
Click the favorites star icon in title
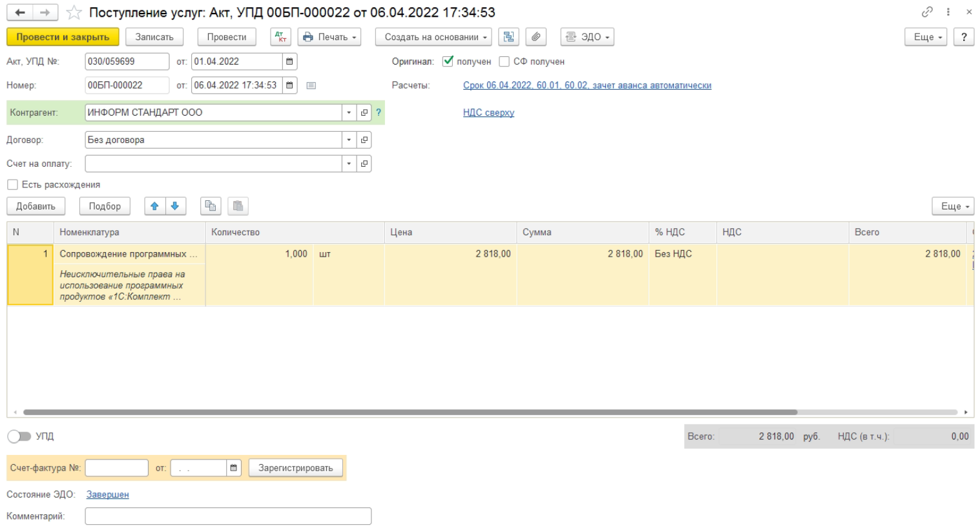[x=74, y=12]
